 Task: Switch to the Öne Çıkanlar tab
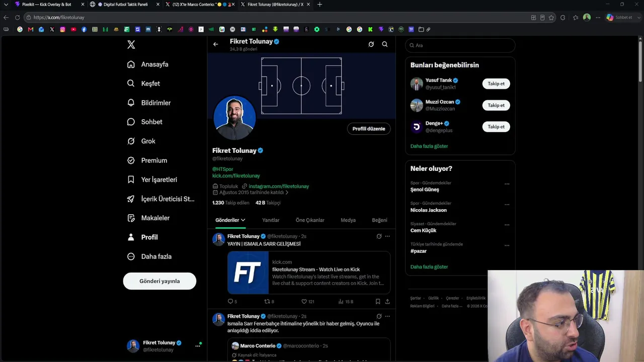(310, 220)
